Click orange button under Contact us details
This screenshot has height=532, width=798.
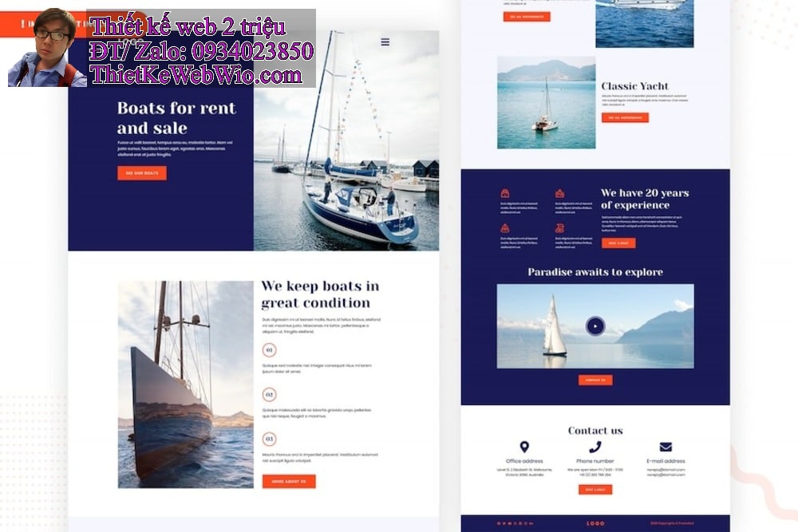595,489
